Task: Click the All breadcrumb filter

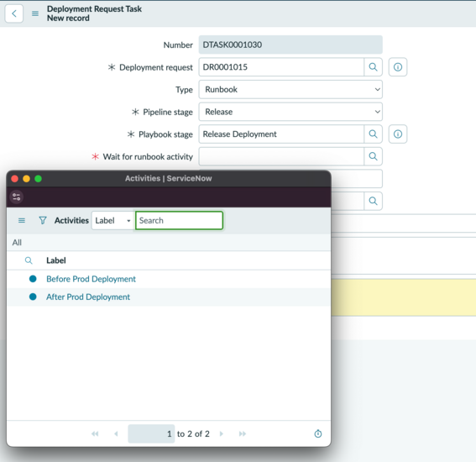Action: (x=17, y=243)
